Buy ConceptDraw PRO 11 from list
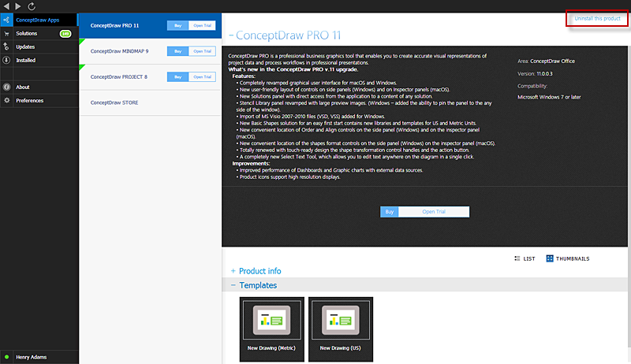 point(178,25)
